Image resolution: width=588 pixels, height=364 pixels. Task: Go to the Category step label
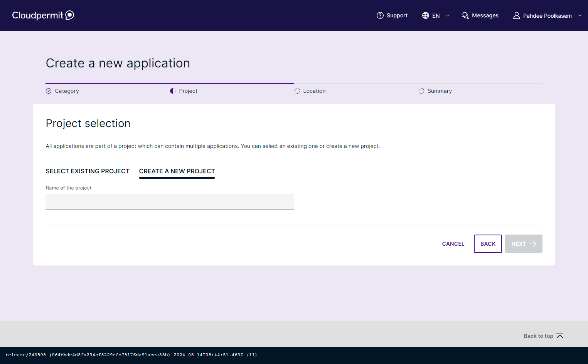(67, 91)
